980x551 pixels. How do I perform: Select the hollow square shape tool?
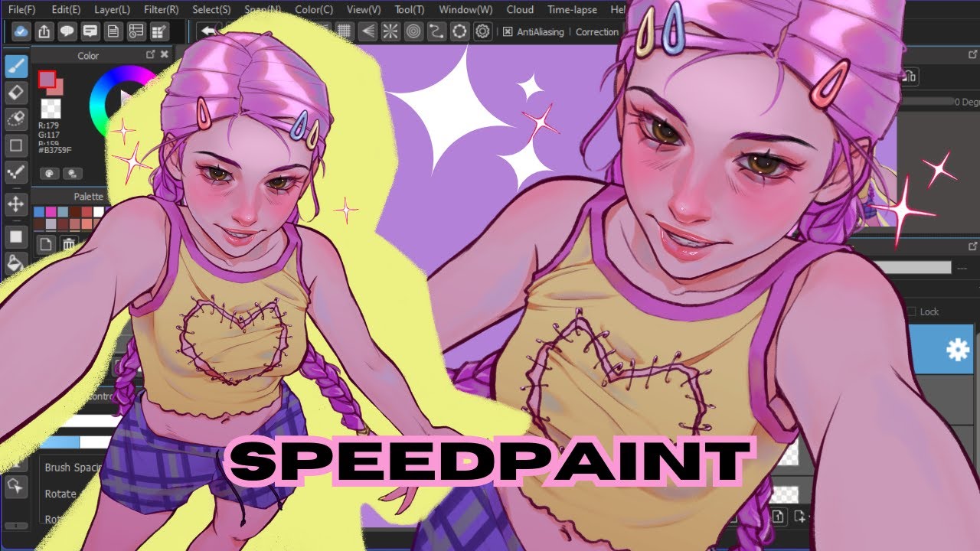[16, 145]
